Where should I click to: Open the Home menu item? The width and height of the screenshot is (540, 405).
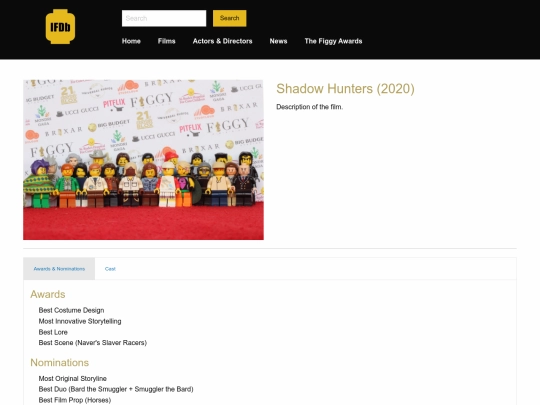click(x=131, y=41)
